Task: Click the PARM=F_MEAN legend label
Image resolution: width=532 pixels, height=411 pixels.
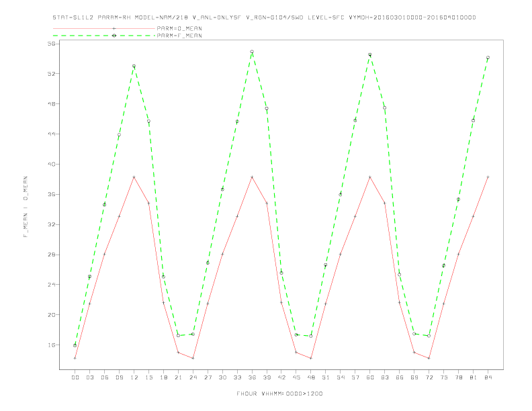Action: (x=179, y=36)
